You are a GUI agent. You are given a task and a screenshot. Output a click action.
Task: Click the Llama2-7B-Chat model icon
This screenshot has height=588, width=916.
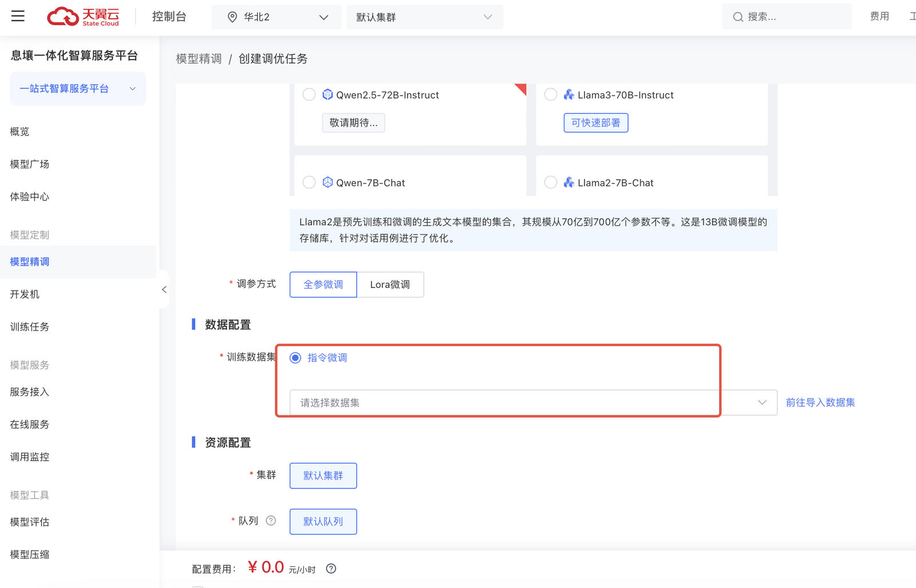tap(569, 182)
